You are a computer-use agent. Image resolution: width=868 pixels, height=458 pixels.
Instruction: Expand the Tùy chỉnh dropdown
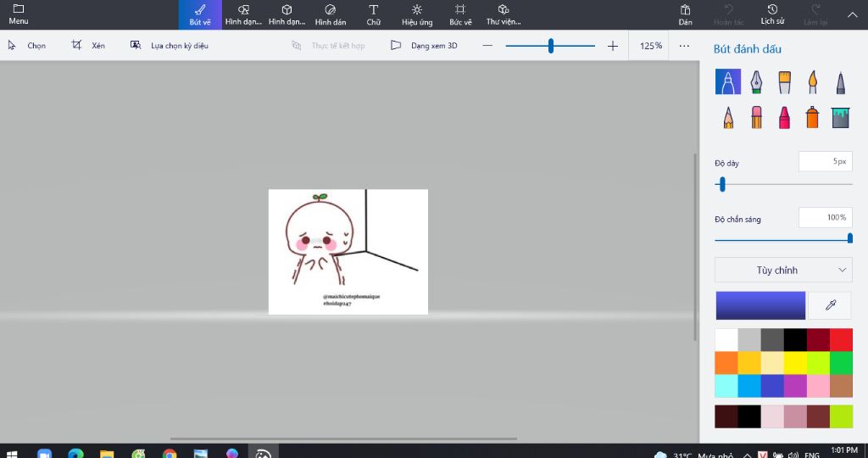782,271
